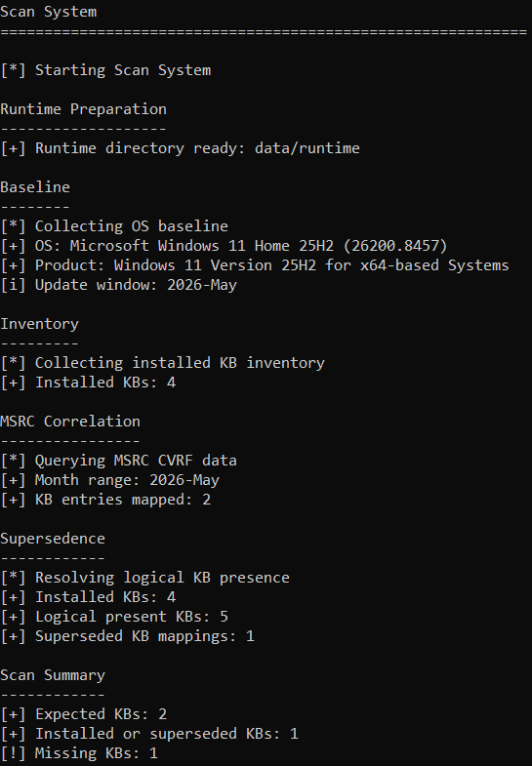Select the 'Collecting OS baseline' line
The width and height of the screenshot is (532, 766).
coord(114,226)
